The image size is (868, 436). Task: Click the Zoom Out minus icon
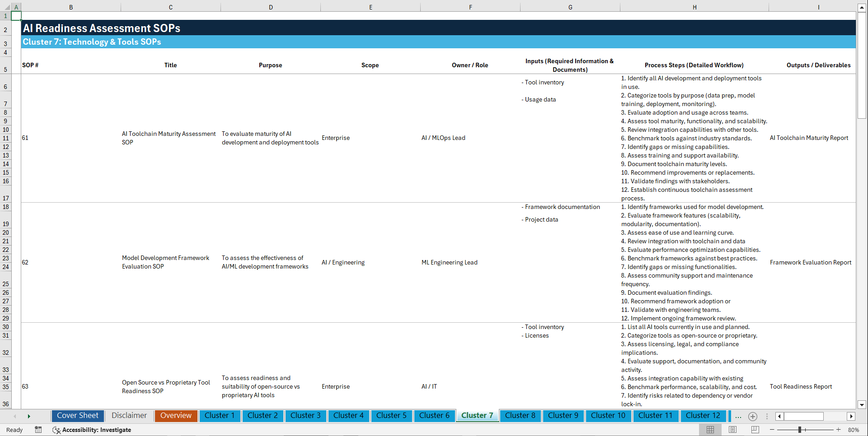pyautogui.click(x=773, y=430)
